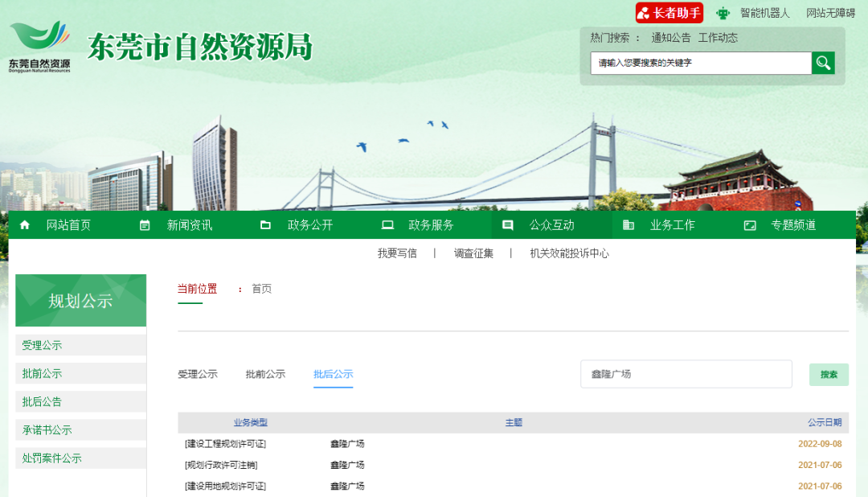This screenshot has height=497, width=868.
Task: Click the calendar icon beside 新闻资讯
Action: coord(145,225)
